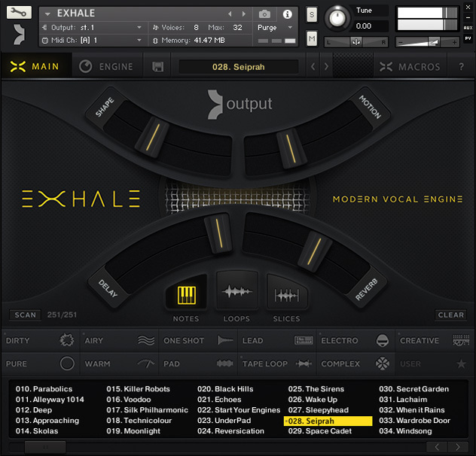Image resolution: width=476 pixels, height=456 pixels.
Task: Click the Output logo next to header
Action: pos(19,35)
